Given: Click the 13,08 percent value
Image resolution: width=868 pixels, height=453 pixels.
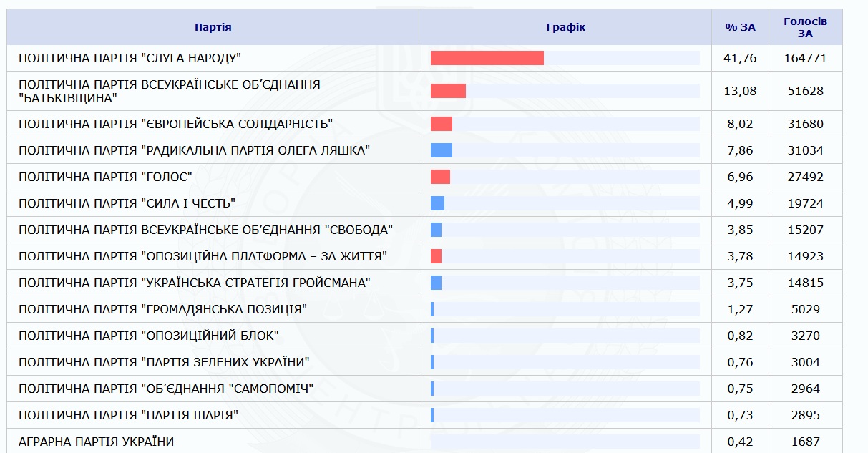Looking at the screenshot, I should tap(741, 91).
